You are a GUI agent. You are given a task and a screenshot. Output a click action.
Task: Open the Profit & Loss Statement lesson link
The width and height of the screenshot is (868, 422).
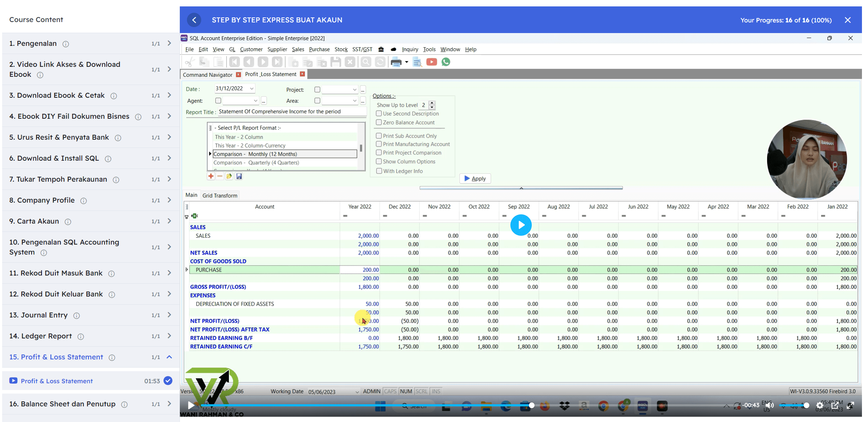point(57,381)
